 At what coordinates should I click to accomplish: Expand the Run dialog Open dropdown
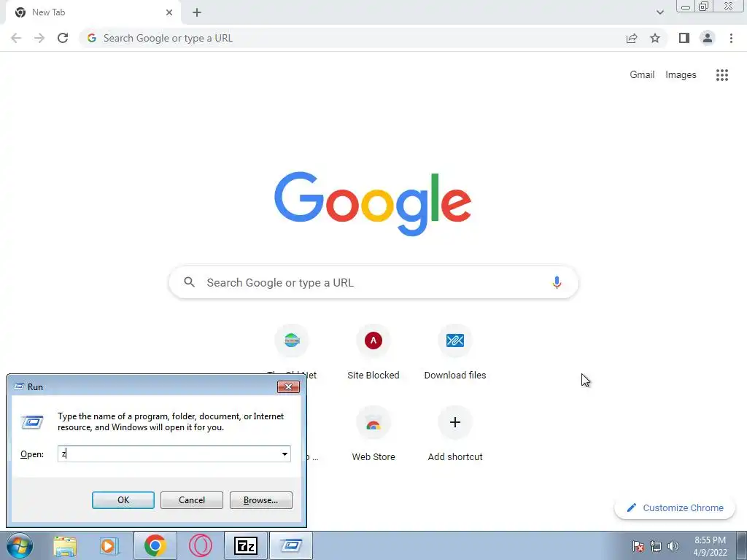point(285,454)
